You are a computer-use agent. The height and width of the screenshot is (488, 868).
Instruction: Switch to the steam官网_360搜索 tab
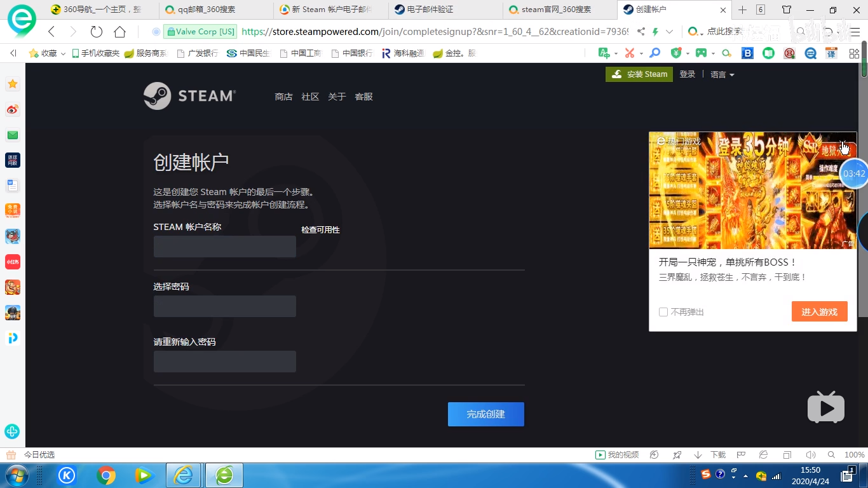559,10
